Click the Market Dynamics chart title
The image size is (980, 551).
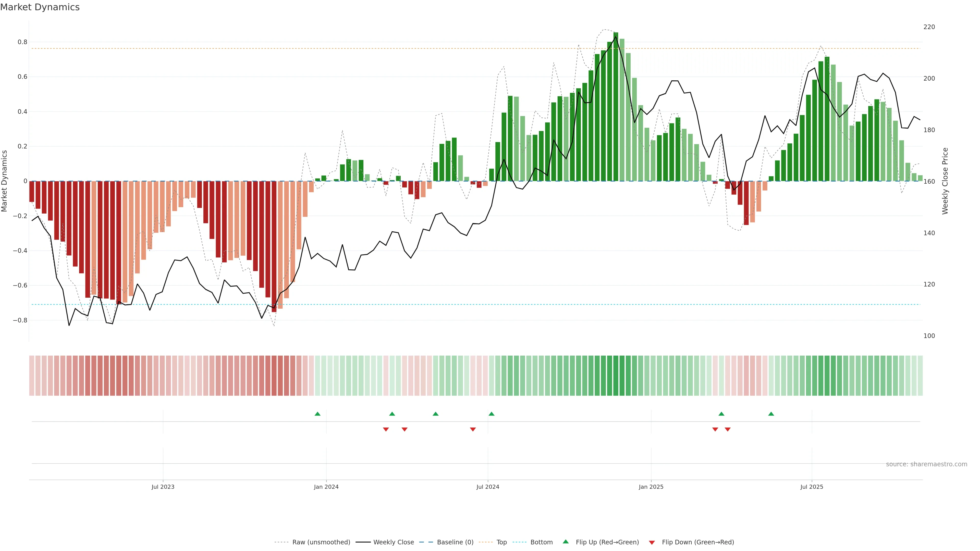tap(40, 7)
